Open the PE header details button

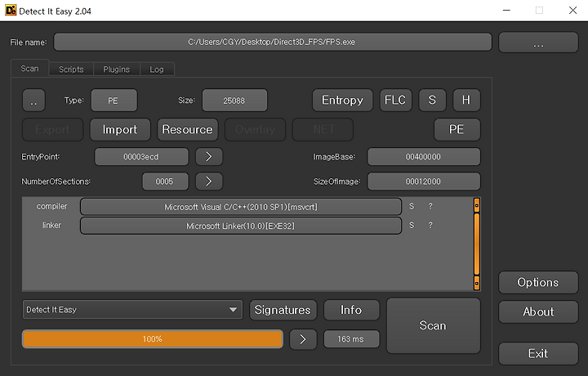pos(457,130)
